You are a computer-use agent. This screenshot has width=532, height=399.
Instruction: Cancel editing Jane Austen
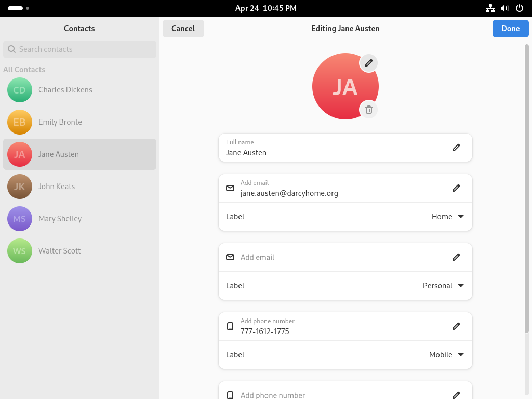tap(183, 29)
